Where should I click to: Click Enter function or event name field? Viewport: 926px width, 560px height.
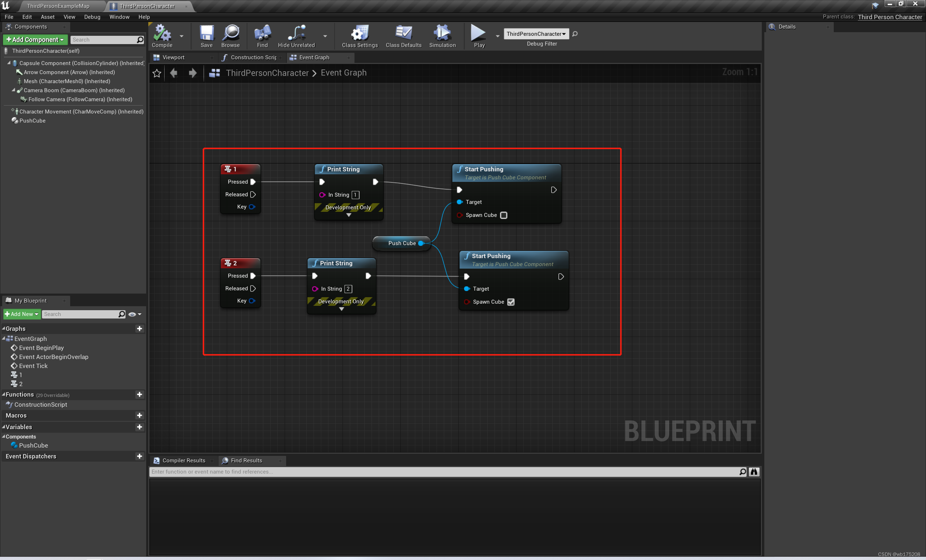point(445,471)
